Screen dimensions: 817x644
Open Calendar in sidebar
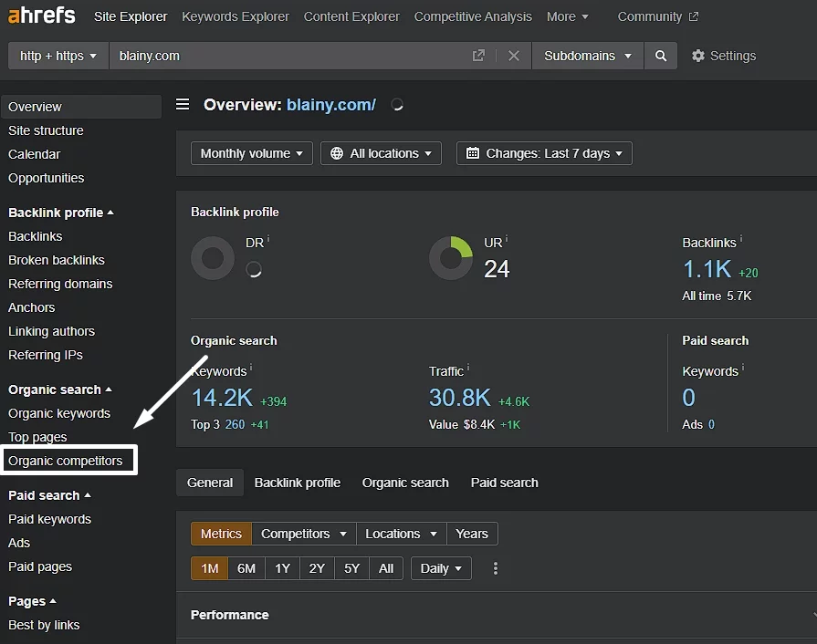pyautogui.click(x=35, y=154)
